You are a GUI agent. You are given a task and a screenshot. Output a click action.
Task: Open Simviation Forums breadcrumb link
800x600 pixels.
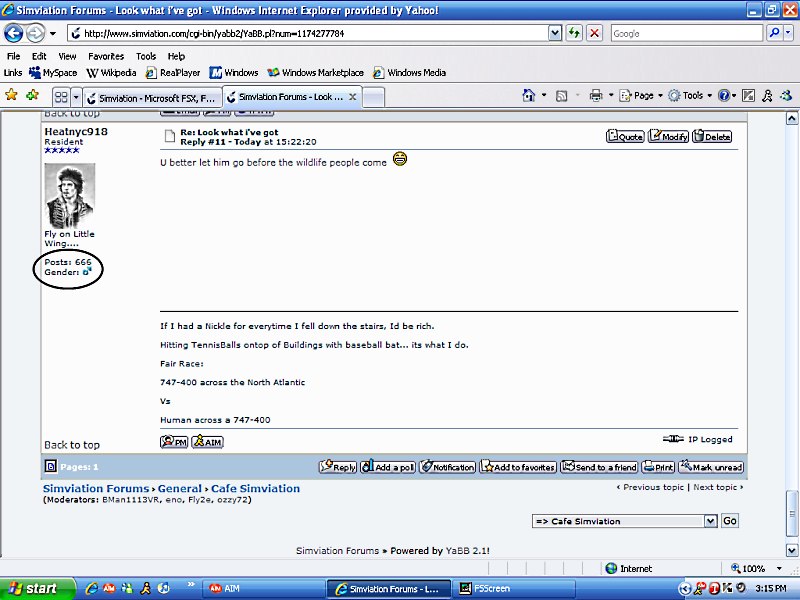pyautogui.click(x=96, y=488)
